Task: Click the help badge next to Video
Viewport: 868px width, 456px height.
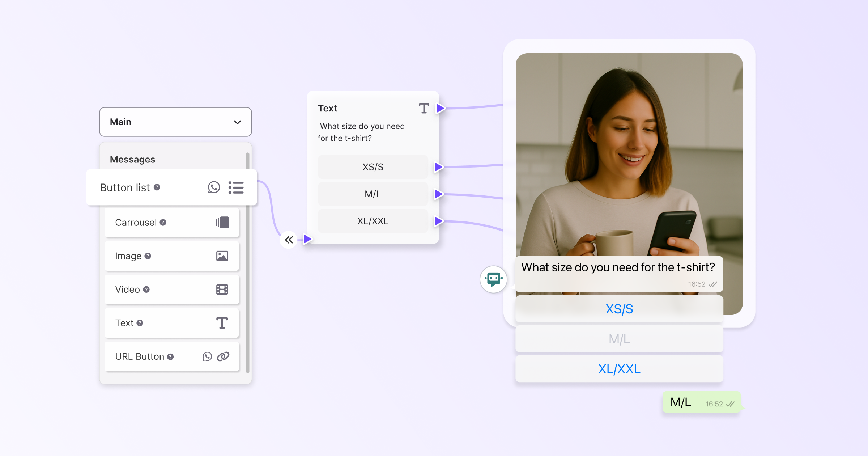Action: point(146,290)
